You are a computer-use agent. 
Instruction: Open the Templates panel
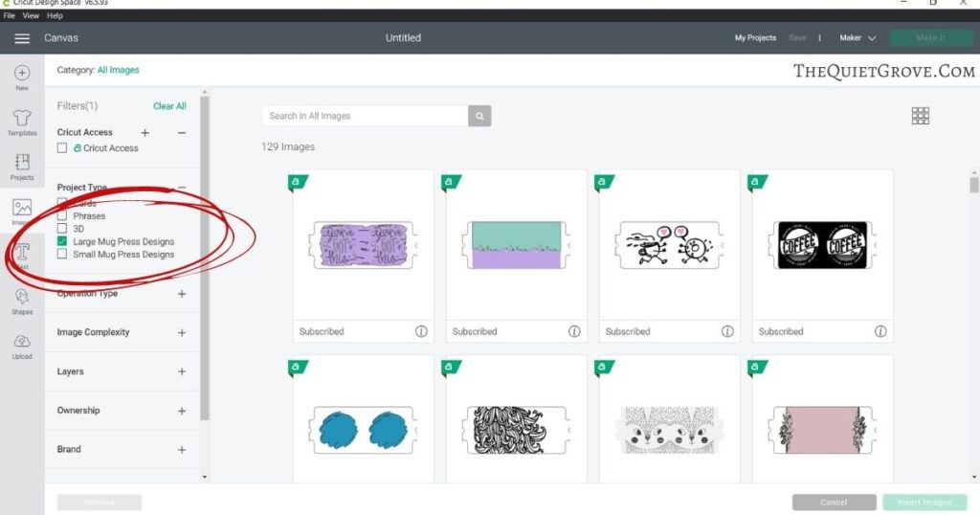pos(22,123)
